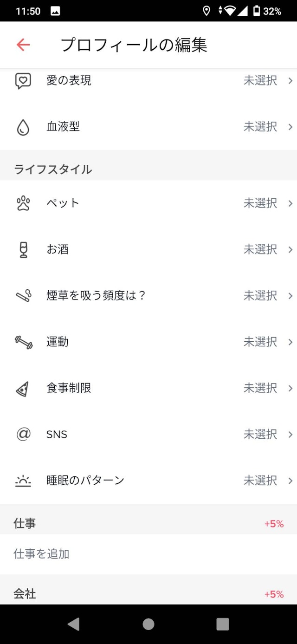The height and width of the screenshot is (644, 297).
Task: Tap the dumbbell exercise icon
Action: pos(23,342)
